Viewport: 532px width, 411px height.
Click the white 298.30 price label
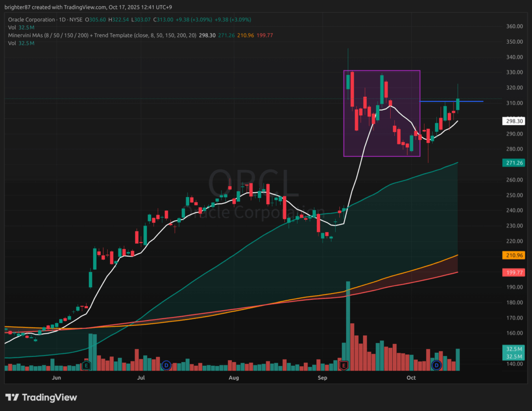[514, 121]
